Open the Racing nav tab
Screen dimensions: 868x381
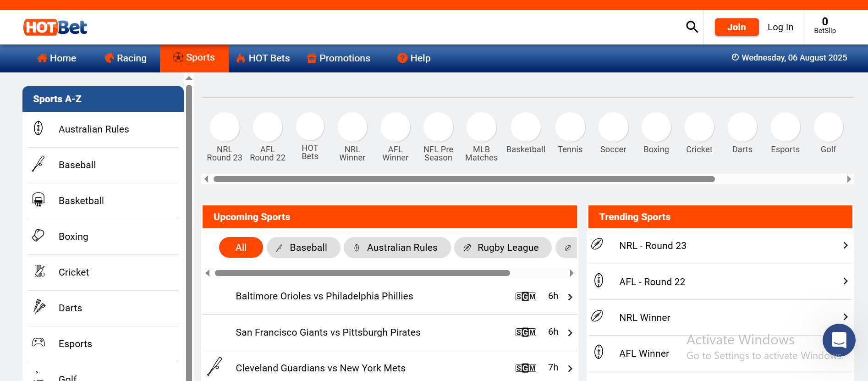[126, 58]
